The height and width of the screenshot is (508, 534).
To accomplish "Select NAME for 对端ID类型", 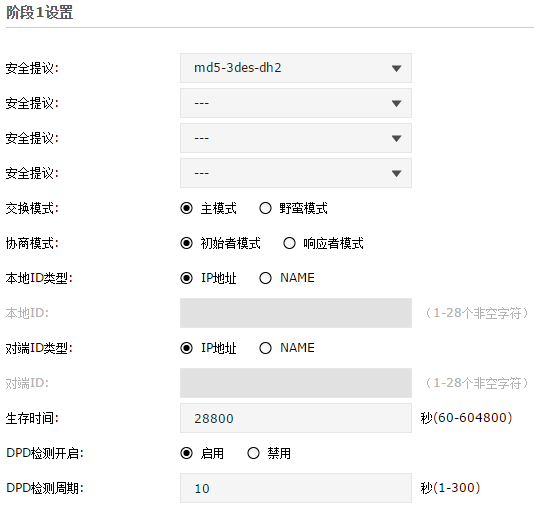I will (x=265, y=348).
